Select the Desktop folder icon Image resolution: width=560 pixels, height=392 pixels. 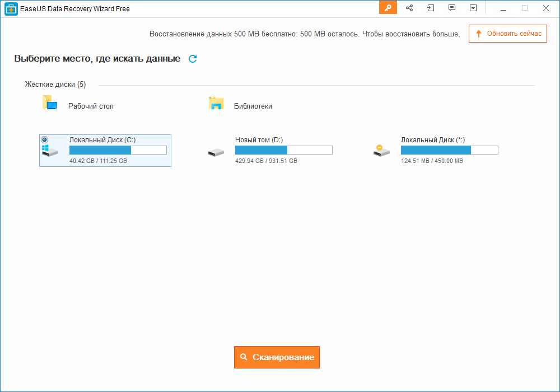click(x=50, y=102)
